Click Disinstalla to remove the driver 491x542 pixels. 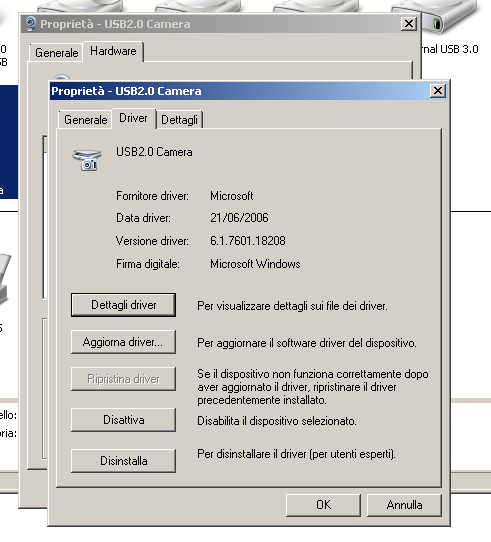(123, 461)
